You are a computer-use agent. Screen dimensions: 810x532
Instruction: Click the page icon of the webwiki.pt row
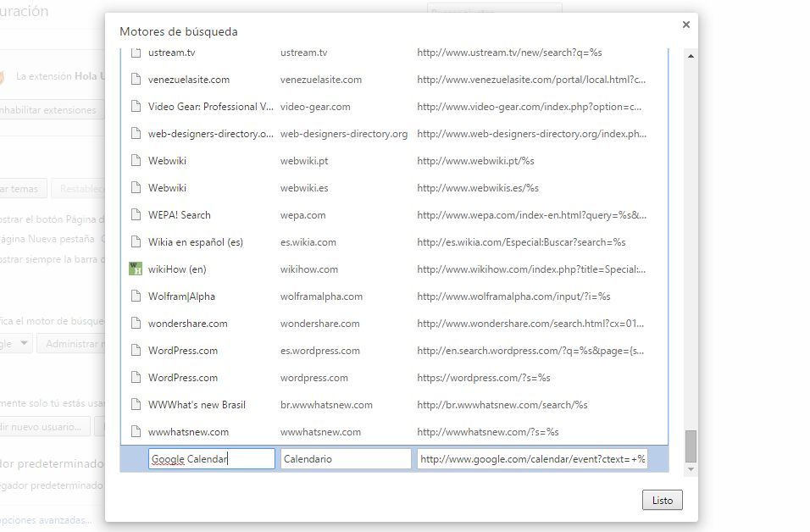pyautogui.click(x=136, y=161)
